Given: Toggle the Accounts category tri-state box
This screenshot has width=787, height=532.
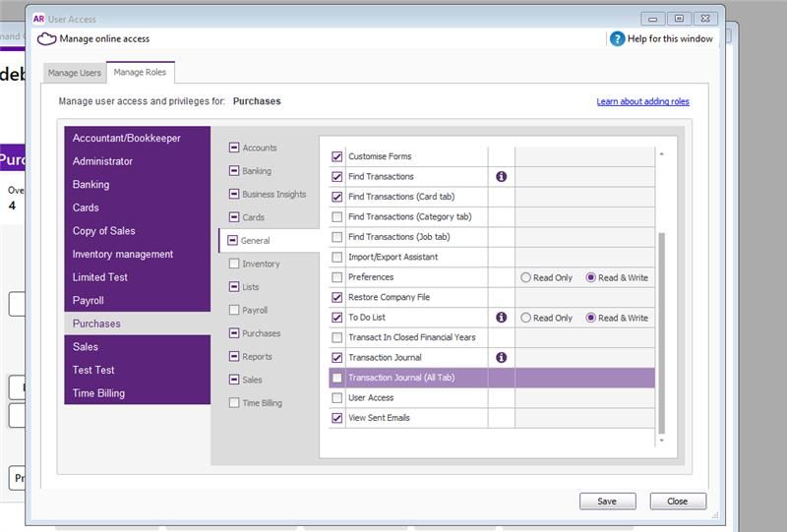Looking at the screenshot, I should tap(234, 148).
